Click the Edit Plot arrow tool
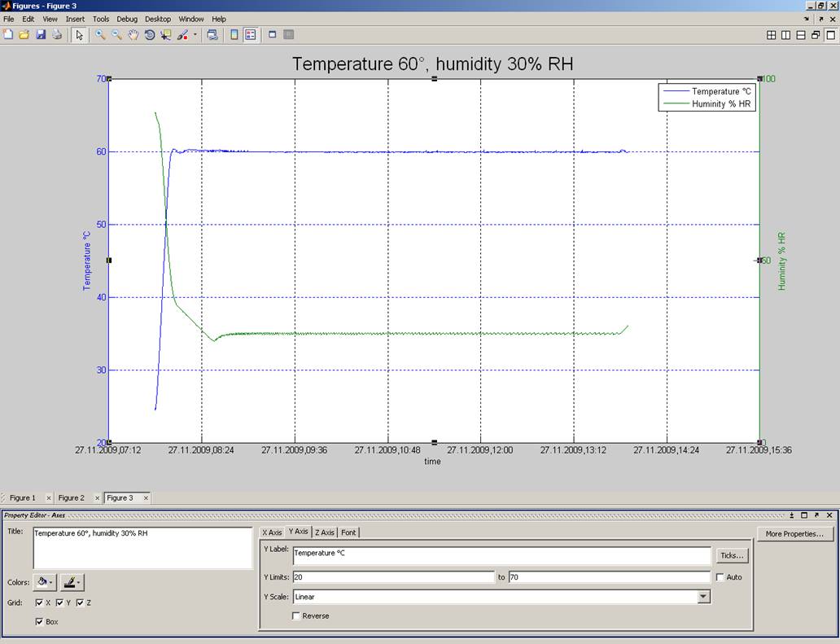 (79, 35)
